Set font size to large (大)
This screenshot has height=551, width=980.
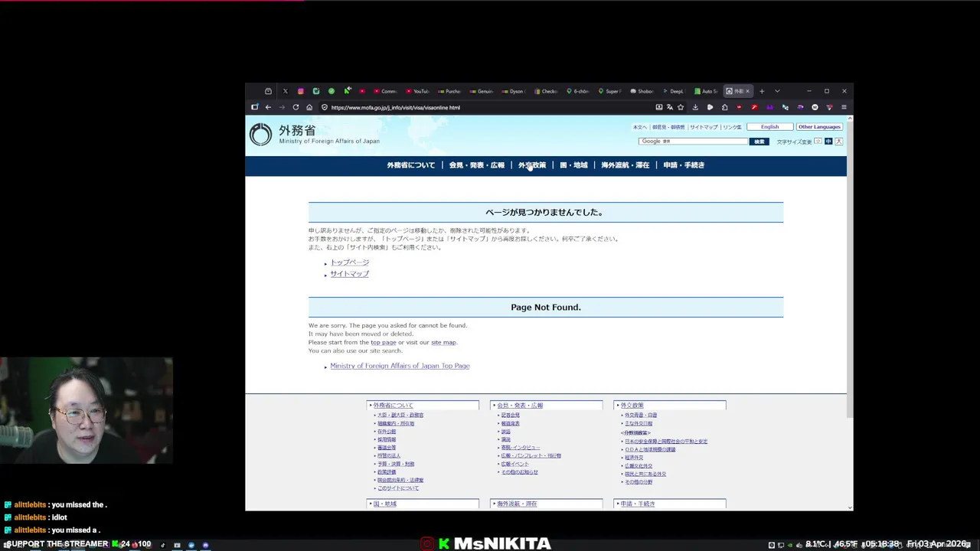click(x=838, y=142)
